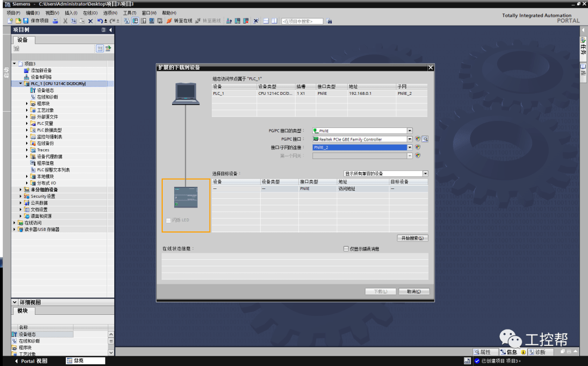Click the cut scissors icon
588x366 pixels.
tap(65, 21)
